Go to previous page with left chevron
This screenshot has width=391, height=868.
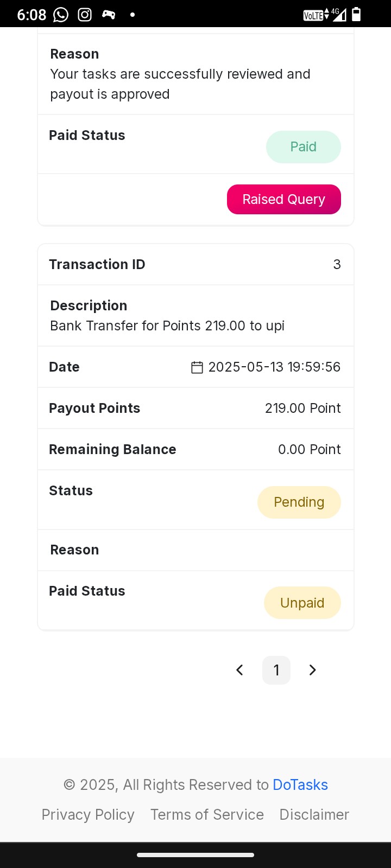(x=239, y=670)
